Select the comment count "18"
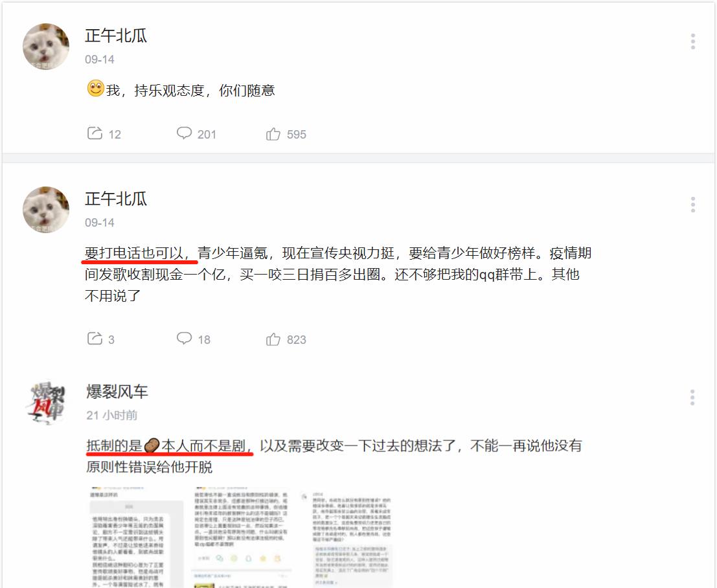 [x=204, y=340]
